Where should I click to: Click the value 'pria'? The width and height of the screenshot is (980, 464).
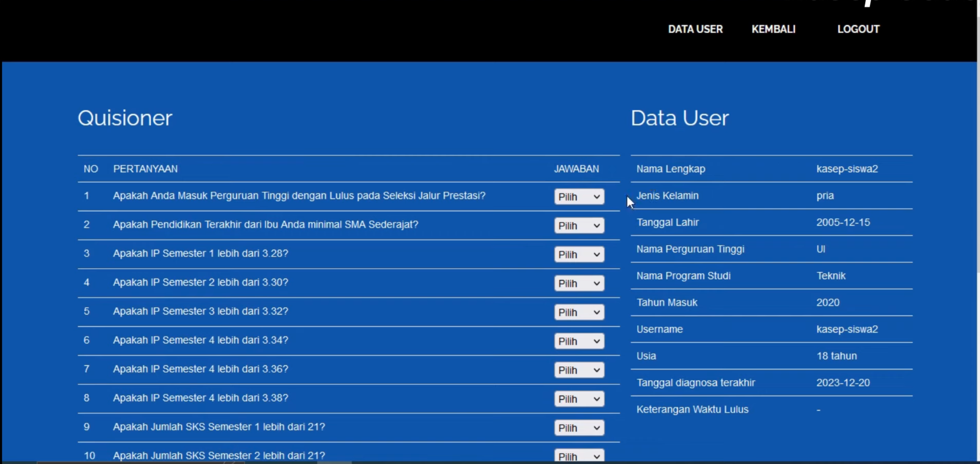click(x=825, y=195)
